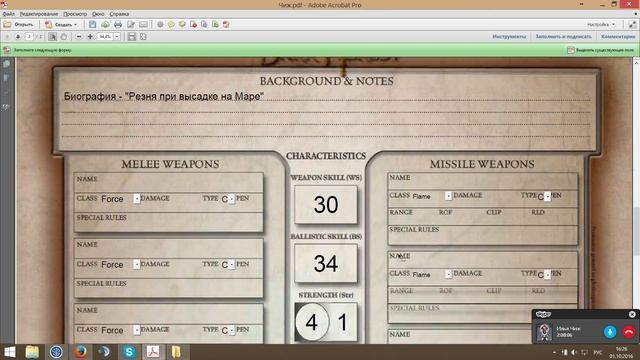The height and width of the screenshot is (360, 640).
Task: Switch to read mode expand icon
Action: click(632, 24)
